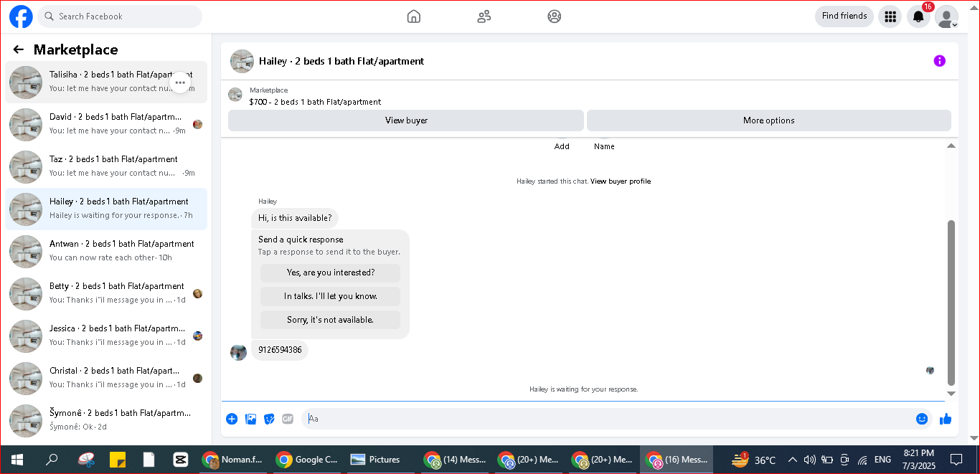The image size is (980, 474).
Task: Open conversation information purple icon
Action: pyautogui.click(x=940, y=61)
